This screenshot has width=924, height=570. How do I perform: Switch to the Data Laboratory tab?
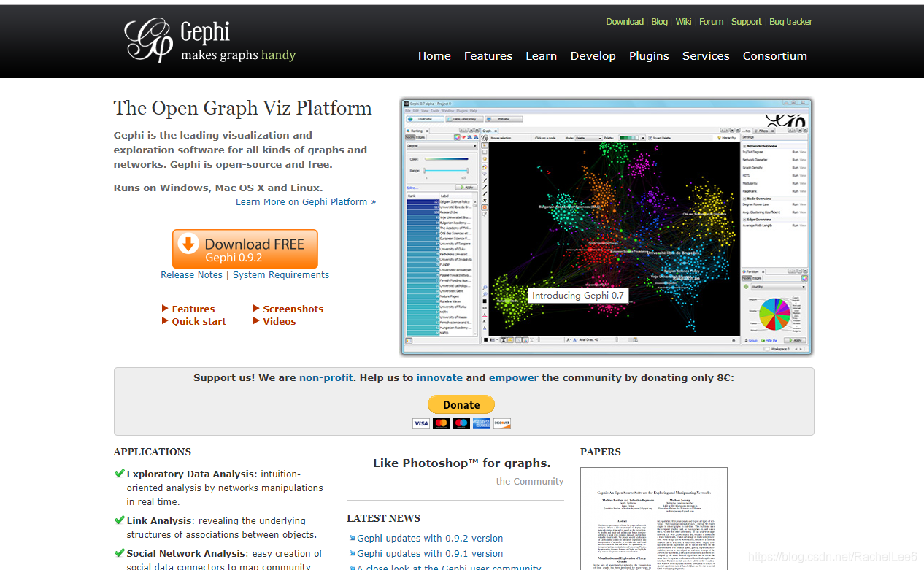click(x=464, y=119)
